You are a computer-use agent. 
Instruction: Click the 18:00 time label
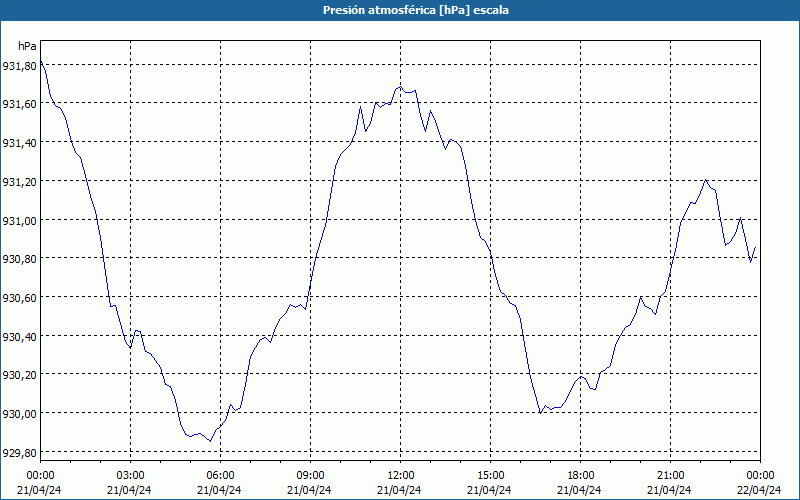(x=580, y=476)
